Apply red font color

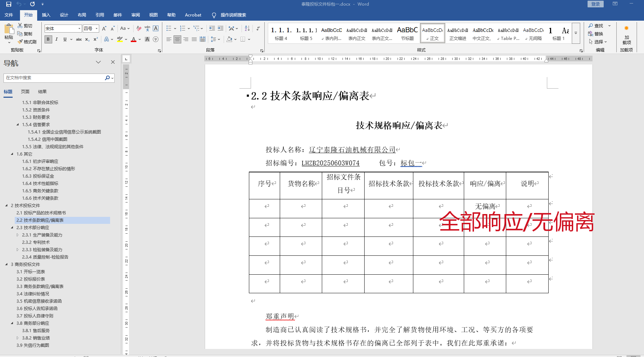tap(134, 39)
